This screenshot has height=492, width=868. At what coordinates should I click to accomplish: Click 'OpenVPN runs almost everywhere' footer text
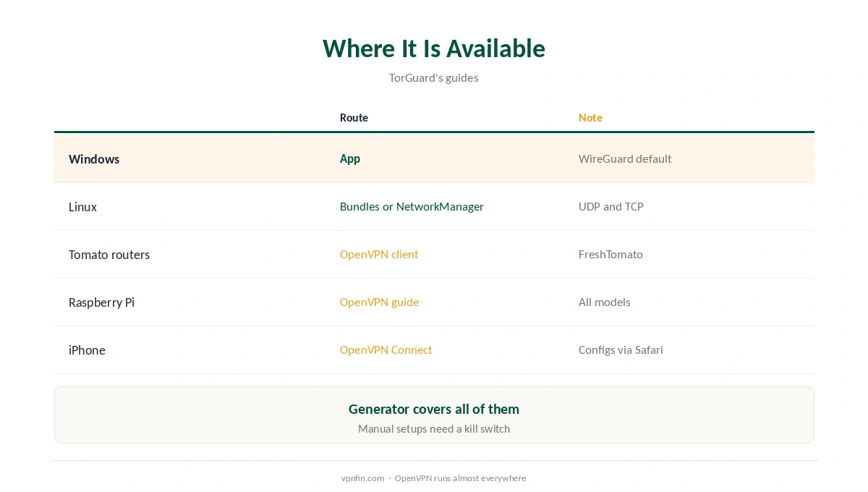(x=460, y=478)
